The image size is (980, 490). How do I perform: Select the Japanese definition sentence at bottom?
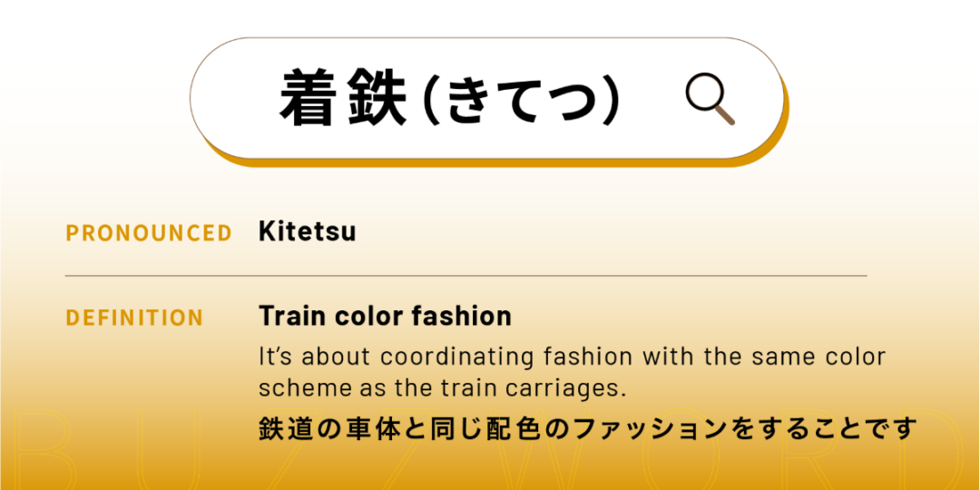coord(588,428)
